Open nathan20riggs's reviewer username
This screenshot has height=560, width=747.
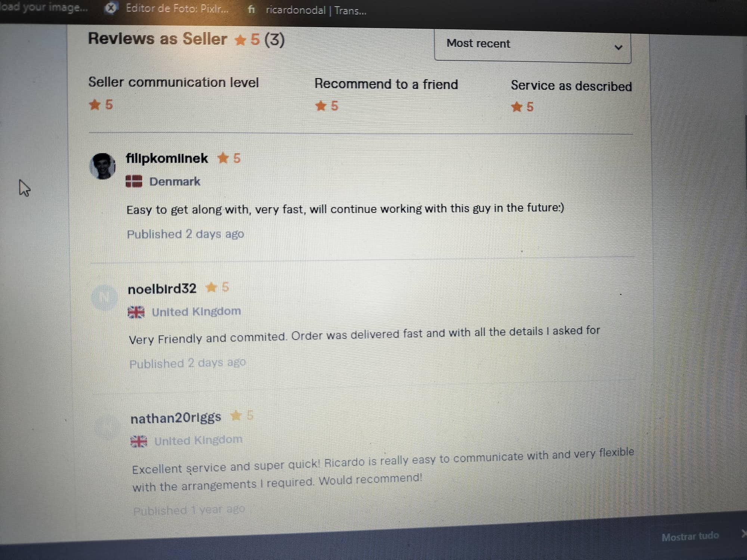tap(176, 418)
